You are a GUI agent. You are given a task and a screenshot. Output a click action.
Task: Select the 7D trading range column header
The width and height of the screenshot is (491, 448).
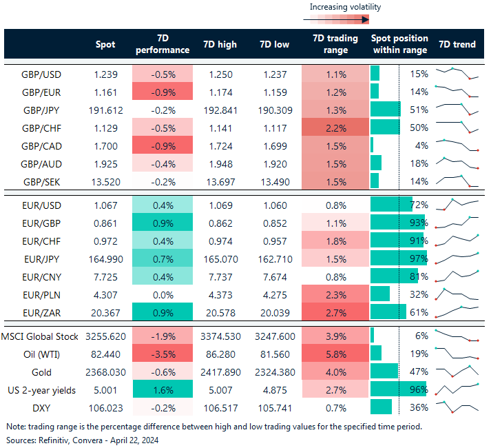pyautogui.click(x=331, y=44)
